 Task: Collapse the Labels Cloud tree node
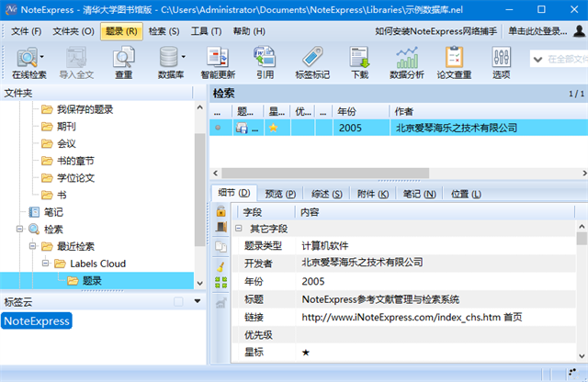click(x=45, y=264)
